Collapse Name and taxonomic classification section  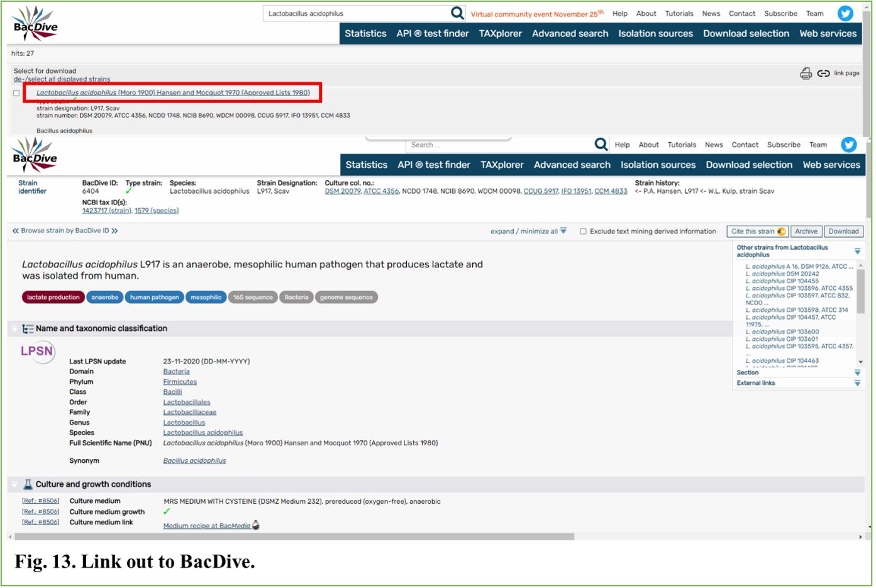pos(14,328)
